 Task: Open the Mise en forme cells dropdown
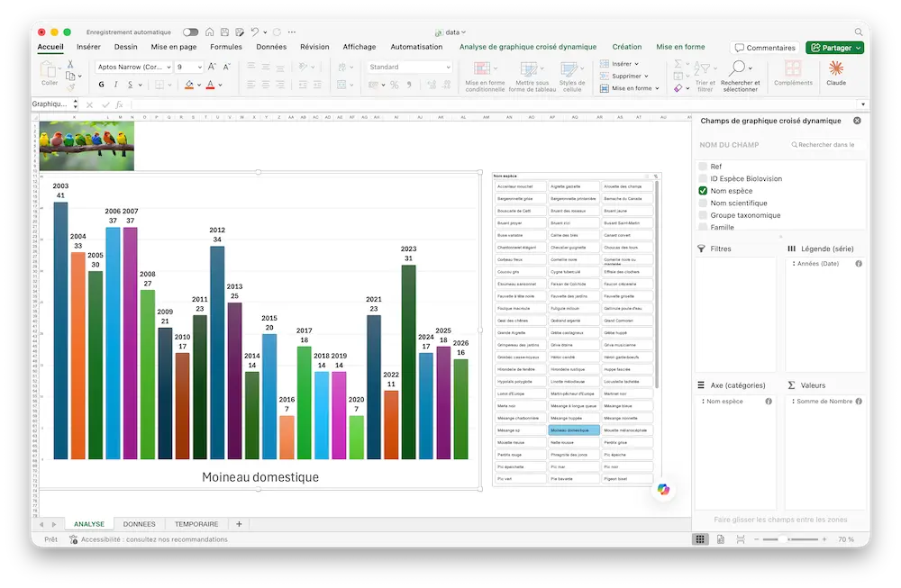(629, 88)
